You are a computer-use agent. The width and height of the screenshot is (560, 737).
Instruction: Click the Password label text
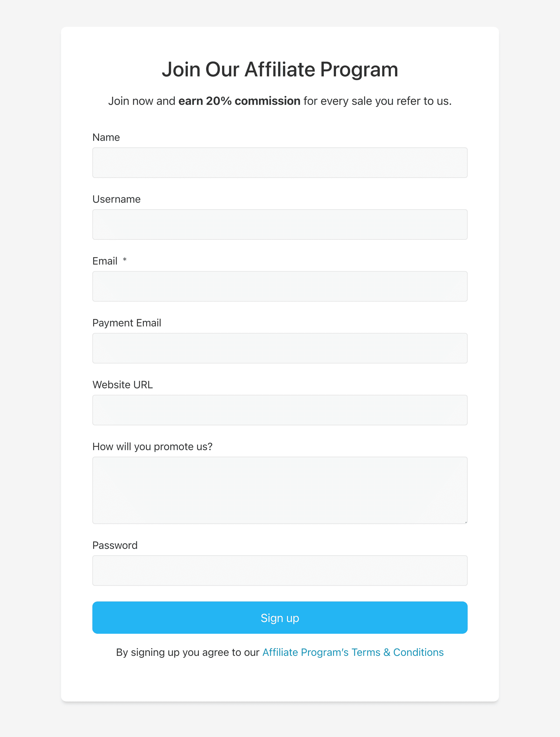[x=115, y=544]
